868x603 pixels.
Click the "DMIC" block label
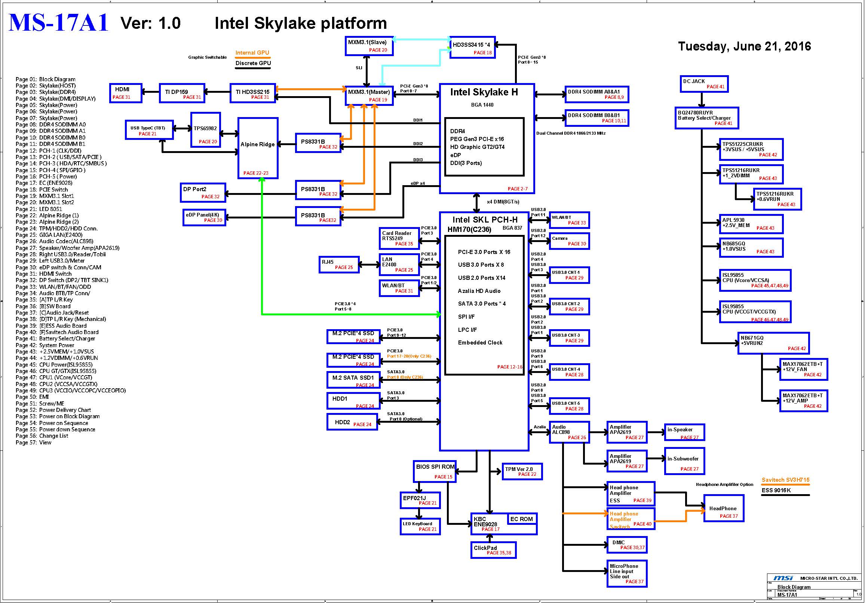[x=618, y=542]
